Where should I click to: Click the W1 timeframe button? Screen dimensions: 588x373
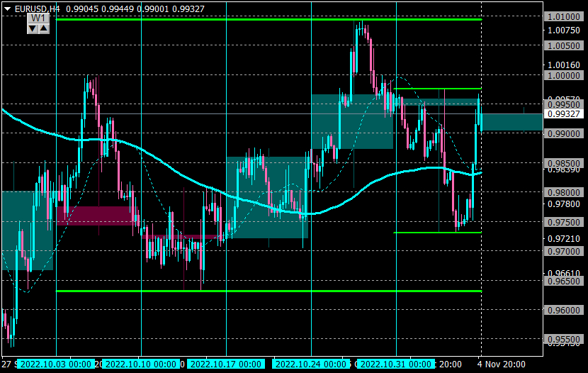click(38, 18)
